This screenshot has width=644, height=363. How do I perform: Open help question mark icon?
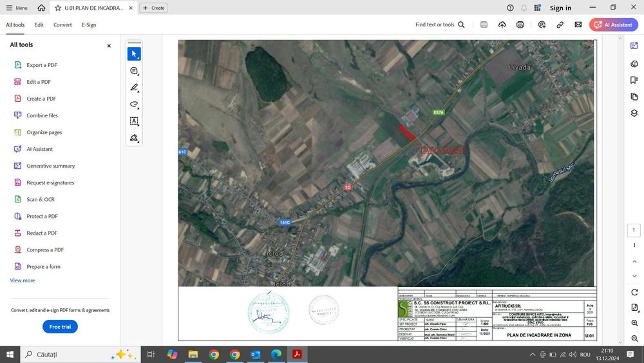pyautogui.click(x=510, y=8)
